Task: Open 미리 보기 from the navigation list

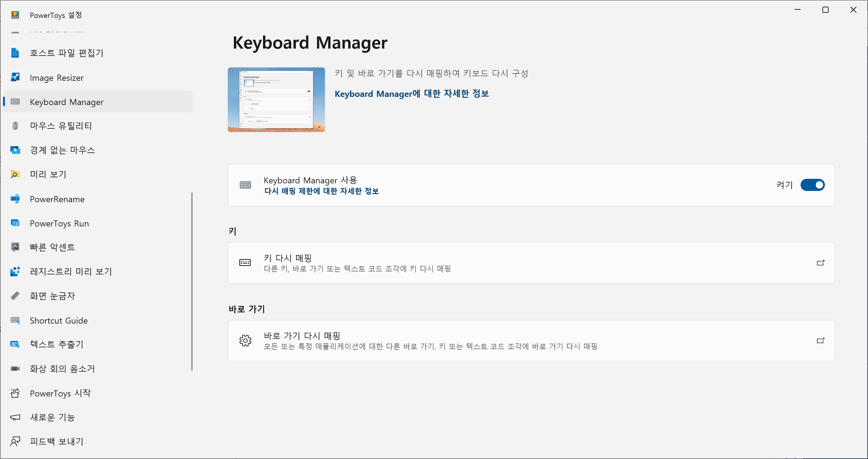Action: pos(48,175)
